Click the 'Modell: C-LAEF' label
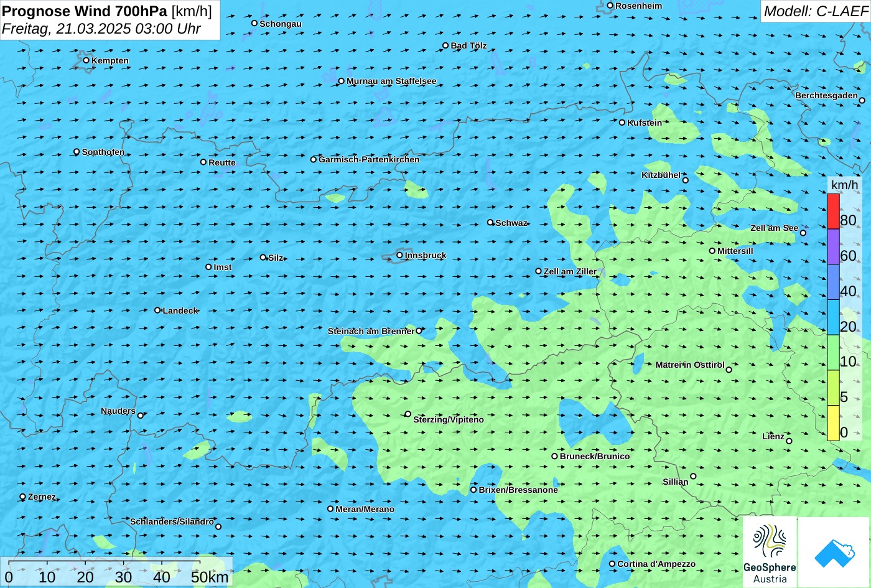 tap(815, 11)
